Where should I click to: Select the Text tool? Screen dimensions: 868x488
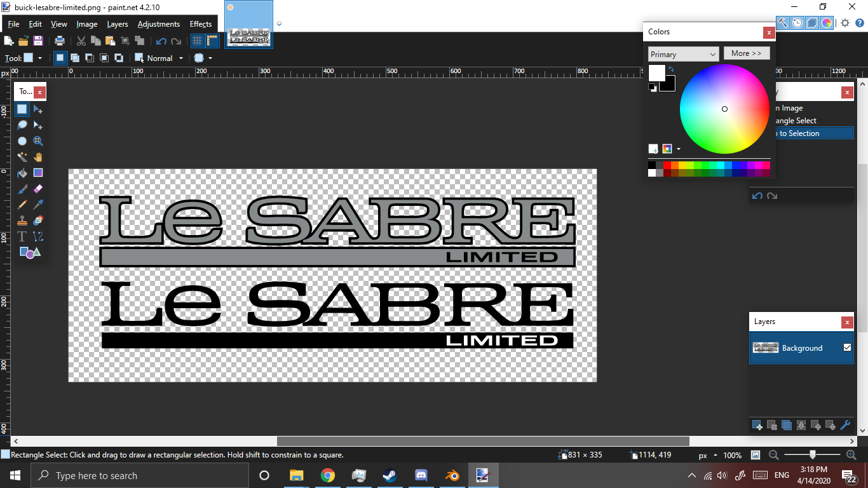point(22,236)
